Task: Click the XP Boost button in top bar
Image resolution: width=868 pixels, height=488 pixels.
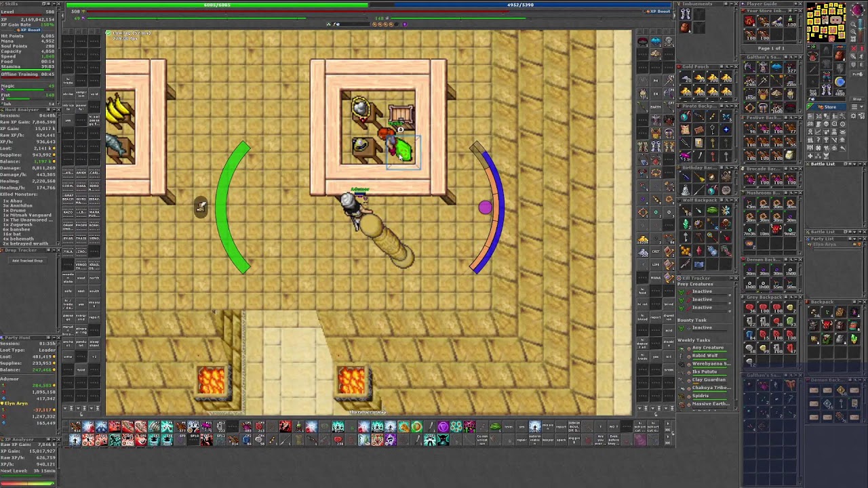Action: [659, 11]
